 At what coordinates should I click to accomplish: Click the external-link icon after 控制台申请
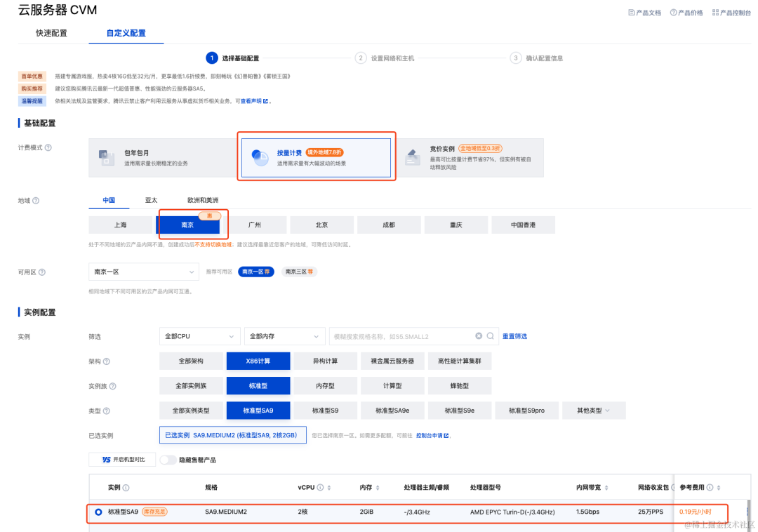tap(446, 435)
